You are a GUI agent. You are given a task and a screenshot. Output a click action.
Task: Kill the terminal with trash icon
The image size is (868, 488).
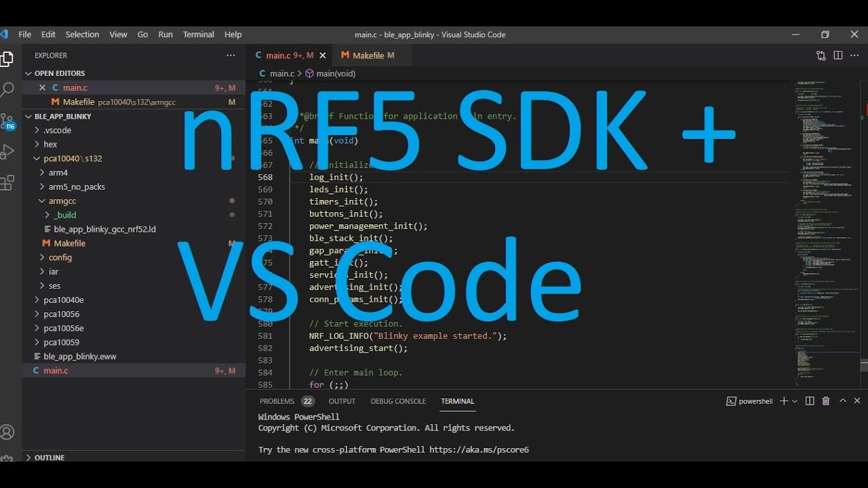(826, 401)
